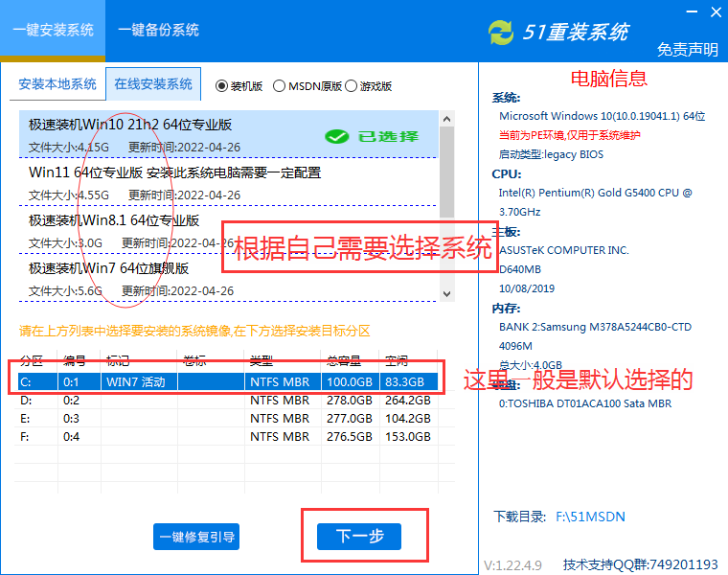
Task: Click the 277.0GB capacity cell
Action: [x=349, y=419]
